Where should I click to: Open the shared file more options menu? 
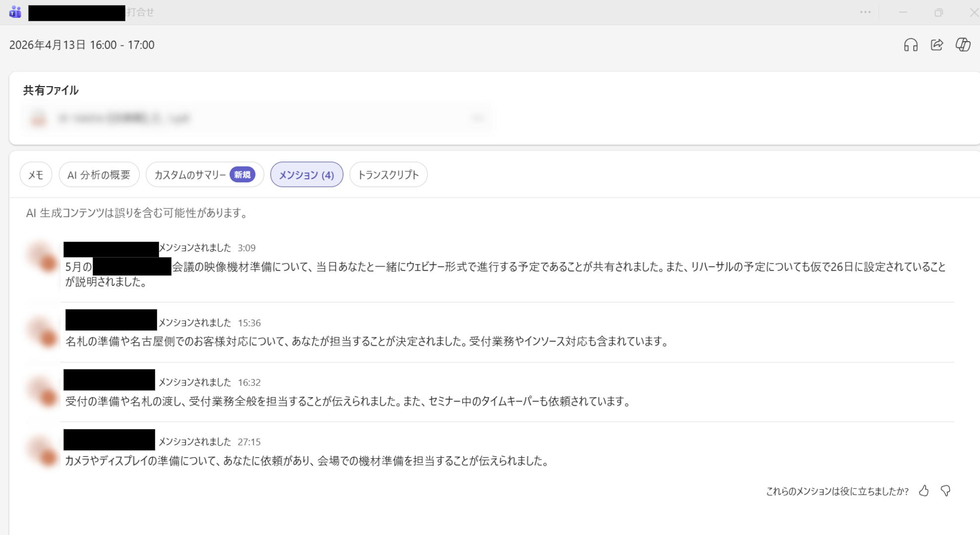click(477, 118)
